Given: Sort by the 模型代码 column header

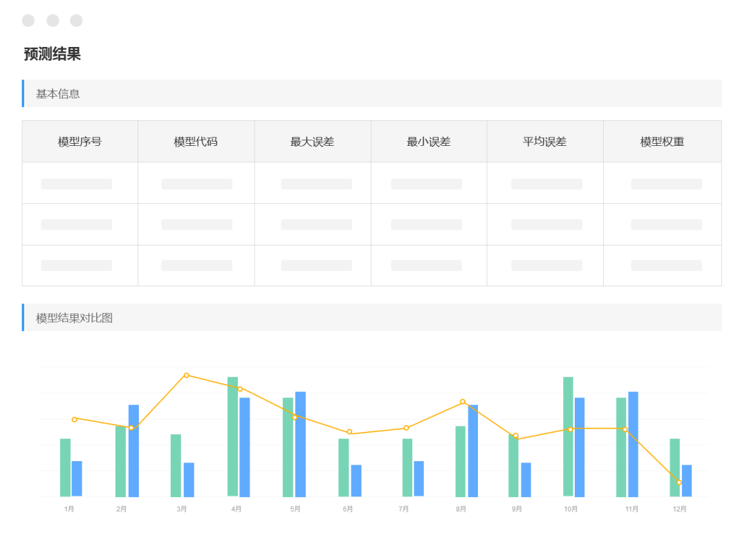Looking at the screenshot, I should tap(196, 142).
